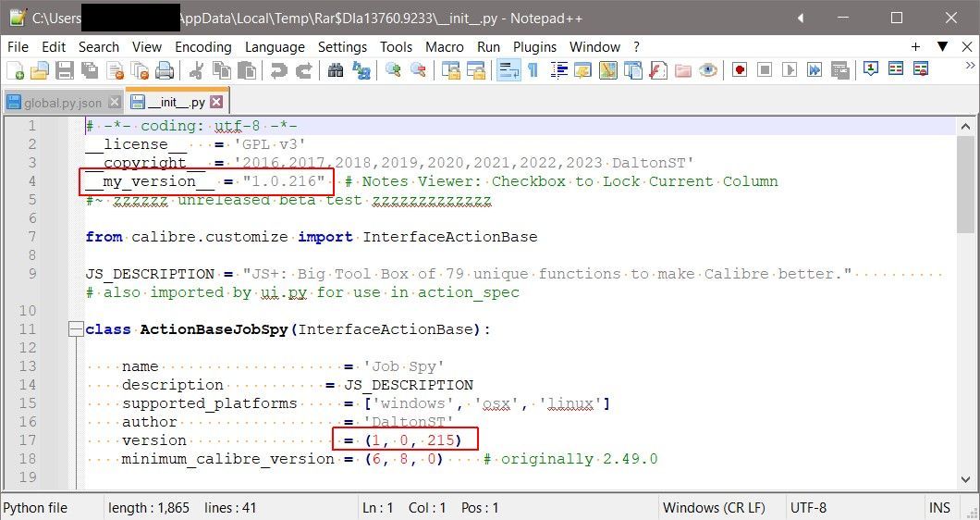Click the Save All icon
Screen dimensions: 980x520
90,70
